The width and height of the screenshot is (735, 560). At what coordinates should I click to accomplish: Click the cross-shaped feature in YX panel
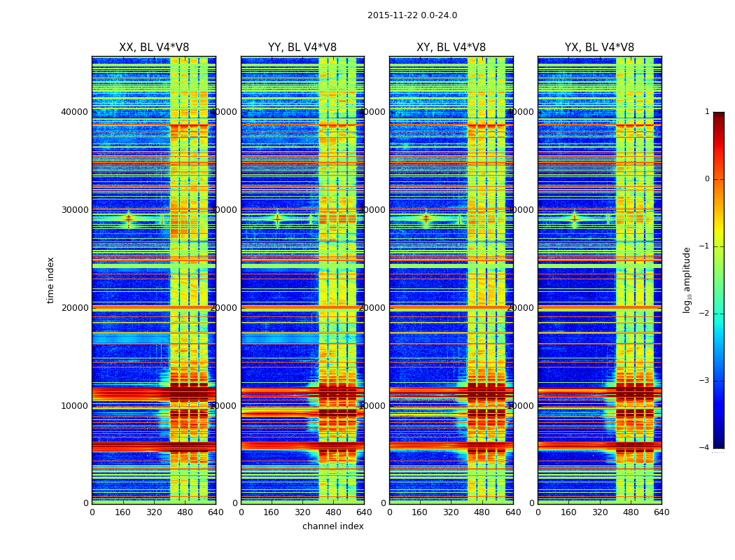pyautogui.click(x=575, y=218)
